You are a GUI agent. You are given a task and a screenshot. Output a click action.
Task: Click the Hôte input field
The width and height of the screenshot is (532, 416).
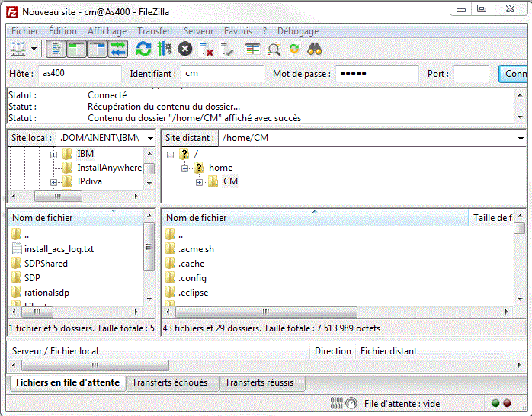pos(79,74)
